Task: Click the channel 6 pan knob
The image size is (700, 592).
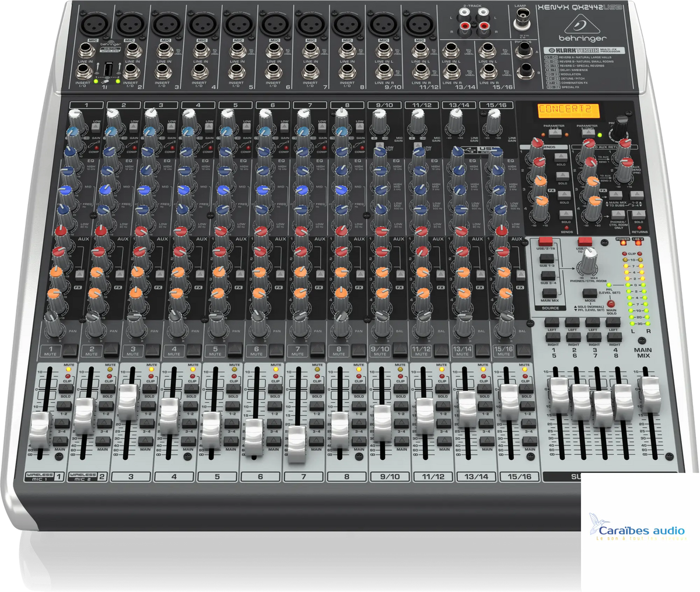Action: click(258, 325)
